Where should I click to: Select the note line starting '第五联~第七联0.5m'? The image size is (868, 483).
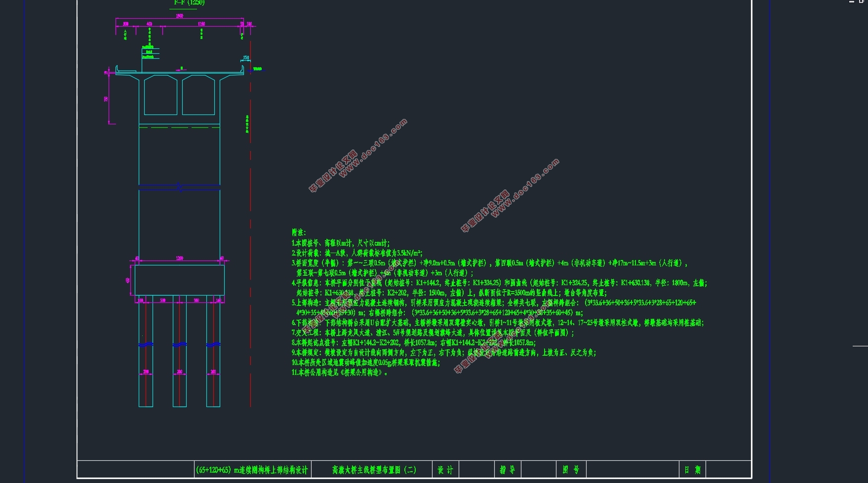tap(385, 273)
